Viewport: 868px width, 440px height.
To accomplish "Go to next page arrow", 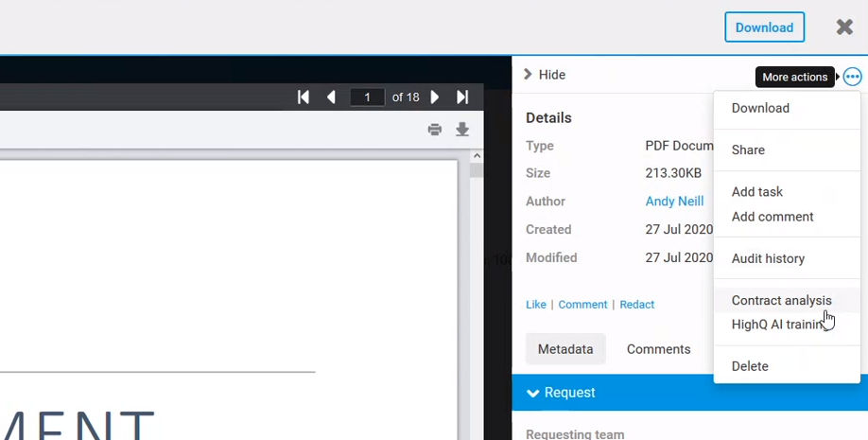I will click(x=435, y=97).
